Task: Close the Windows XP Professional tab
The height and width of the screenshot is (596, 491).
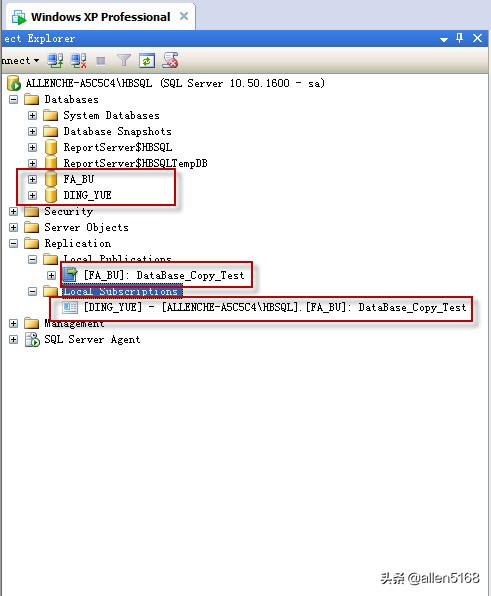Action: (184, 16)
